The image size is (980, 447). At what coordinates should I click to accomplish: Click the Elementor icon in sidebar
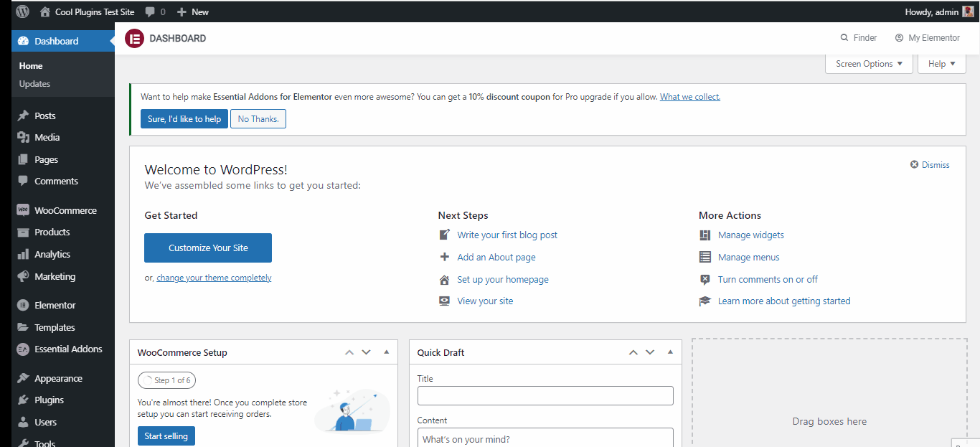[x=23, y=305]
